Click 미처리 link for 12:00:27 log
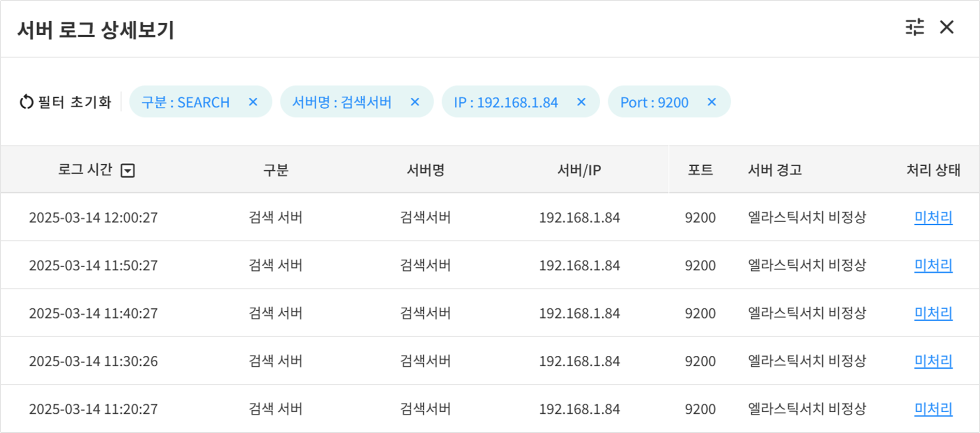 (x=933, y=217)
